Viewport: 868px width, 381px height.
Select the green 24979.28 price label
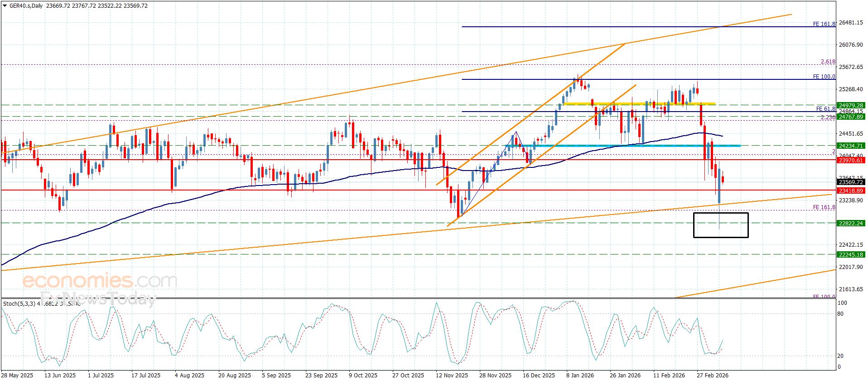(851, 105)
